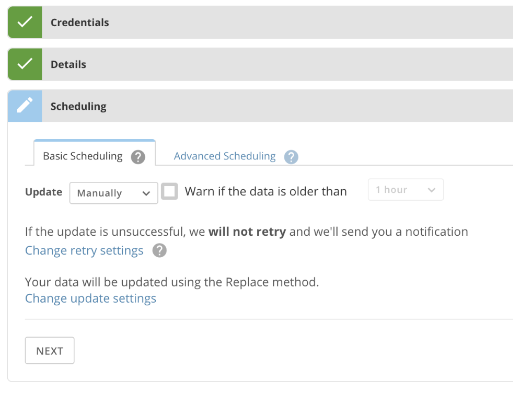The height and width of the screenshot is (414, 532).
Task: Open the Advanced Scheduling help question mark
Action: (291, 156)
